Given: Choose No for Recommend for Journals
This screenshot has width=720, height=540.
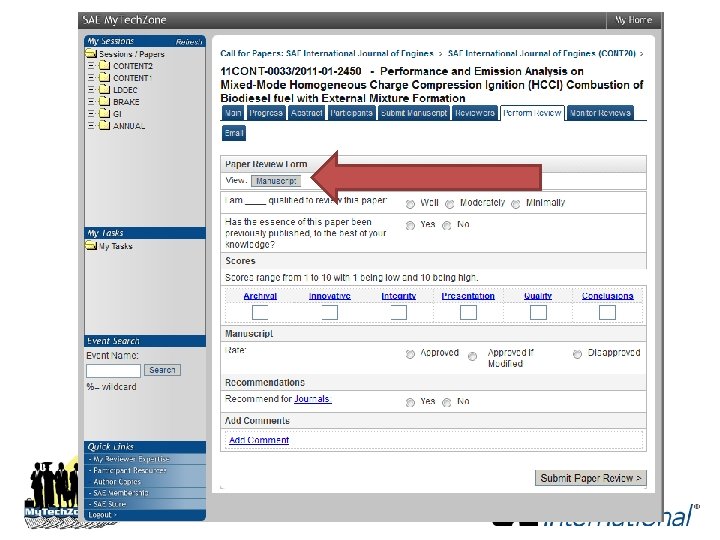Looking at the screenshot, I should pyautogui.click(x=446, y=403).
